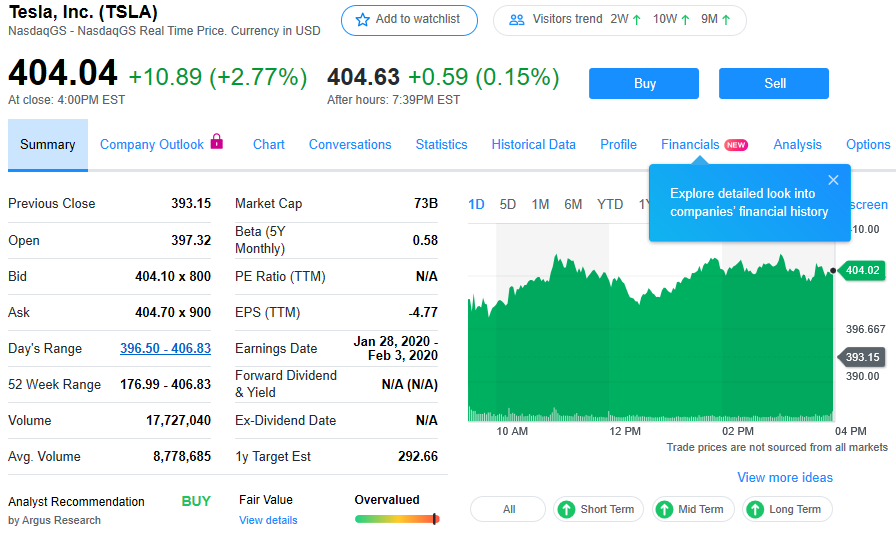Click the Long Term green arrow icon
Viewport: 896px width, 540px height.
pyautogui.click(x=755, y=509)
